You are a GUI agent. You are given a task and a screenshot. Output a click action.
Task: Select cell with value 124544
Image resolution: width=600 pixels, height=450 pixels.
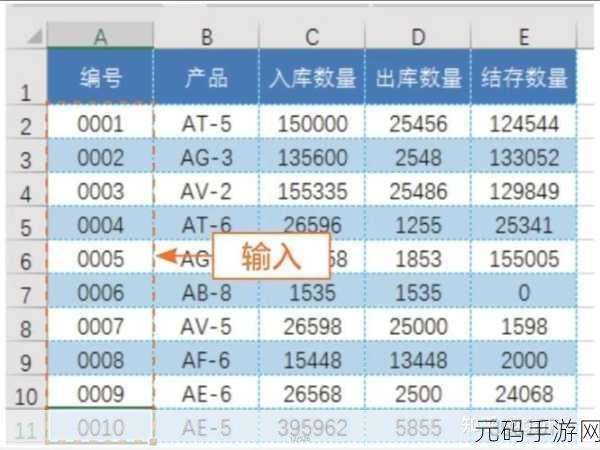pyautogui.click(x=524, y=121)
